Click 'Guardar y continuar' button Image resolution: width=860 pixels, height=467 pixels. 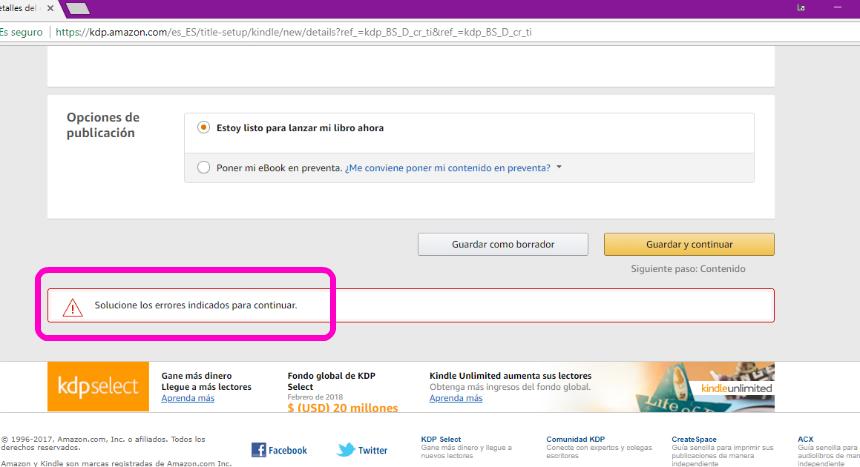pos(689,244)
